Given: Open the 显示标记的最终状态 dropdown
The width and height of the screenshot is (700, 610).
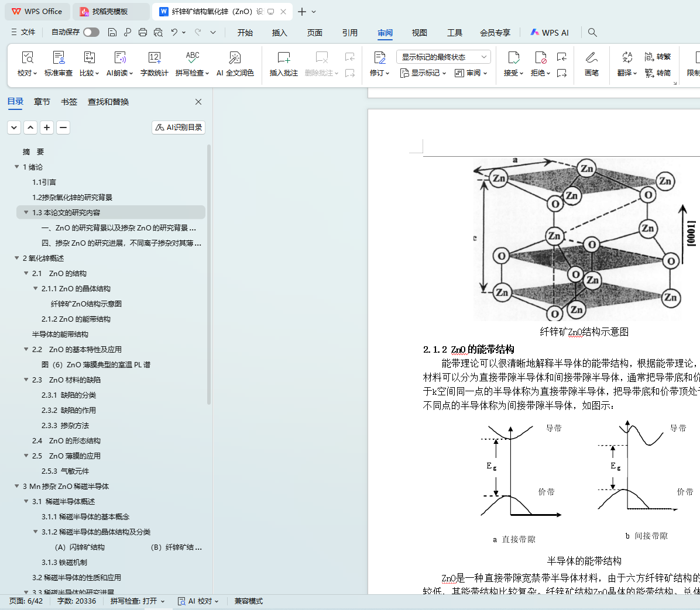Looking at the screenshot, I should (443, 57).
